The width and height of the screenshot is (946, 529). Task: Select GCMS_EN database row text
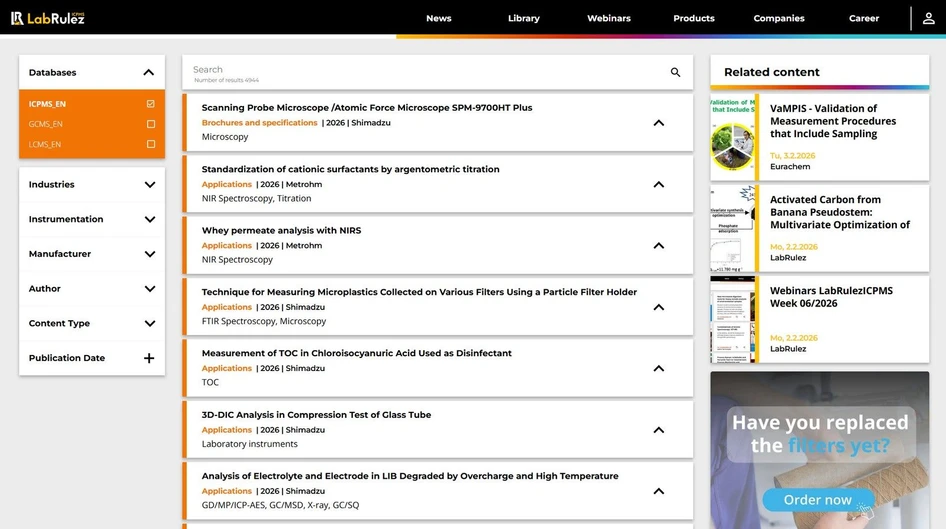[45, 124]
